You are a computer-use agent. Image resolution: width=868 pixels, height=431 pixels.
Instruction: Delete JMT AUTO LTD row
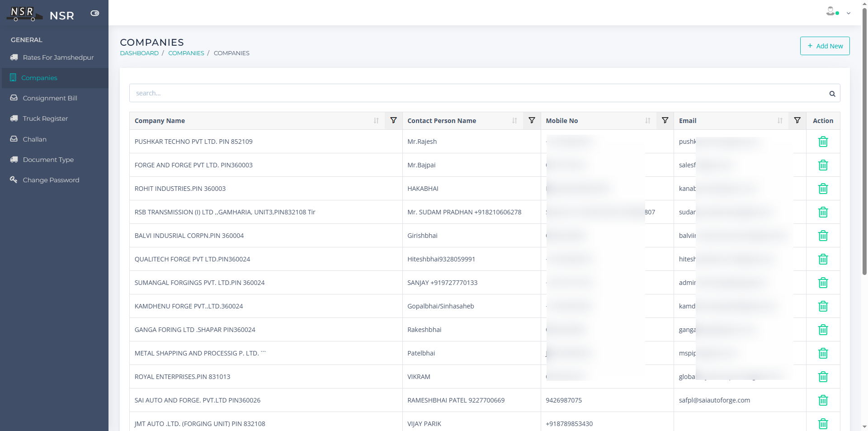tap(823, 424)
